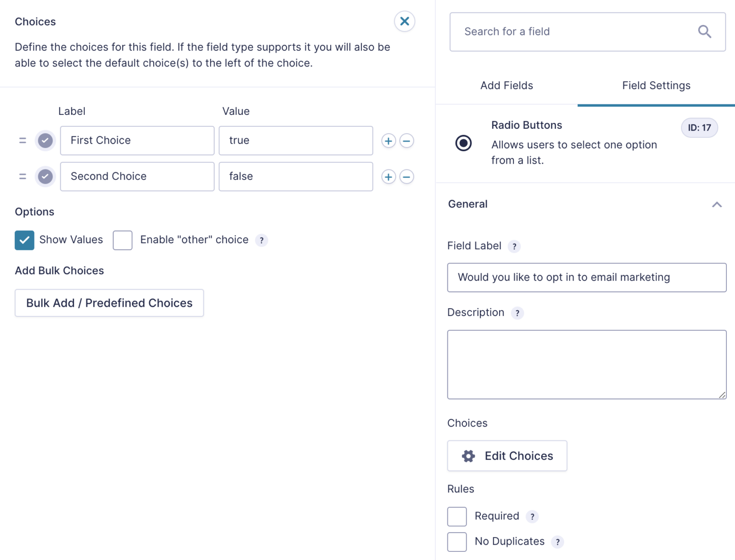Viewport: 735px width, 560px height.
Task: Open the Field Settings tab
Action: tap(656, 85)
